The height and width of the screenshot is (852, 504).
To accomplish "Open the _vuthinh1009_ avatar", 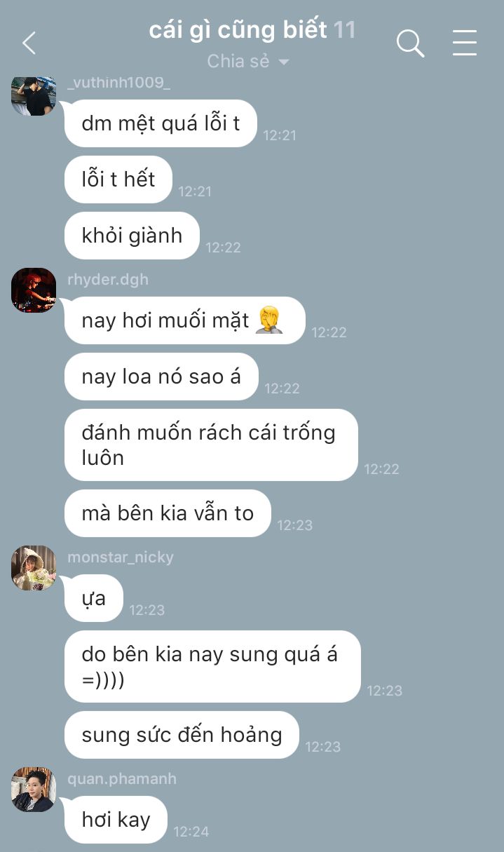I will tap(33, 95).
